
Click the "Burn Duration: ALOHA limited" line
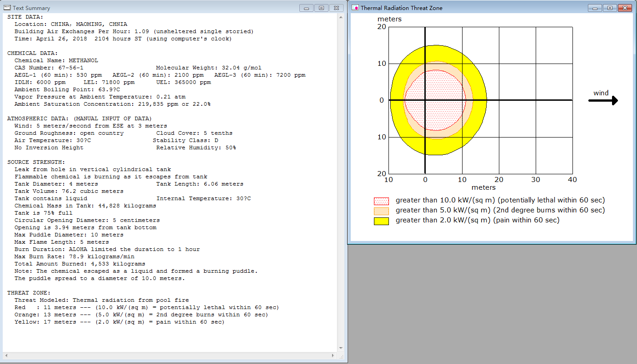(x=107, y=249)
